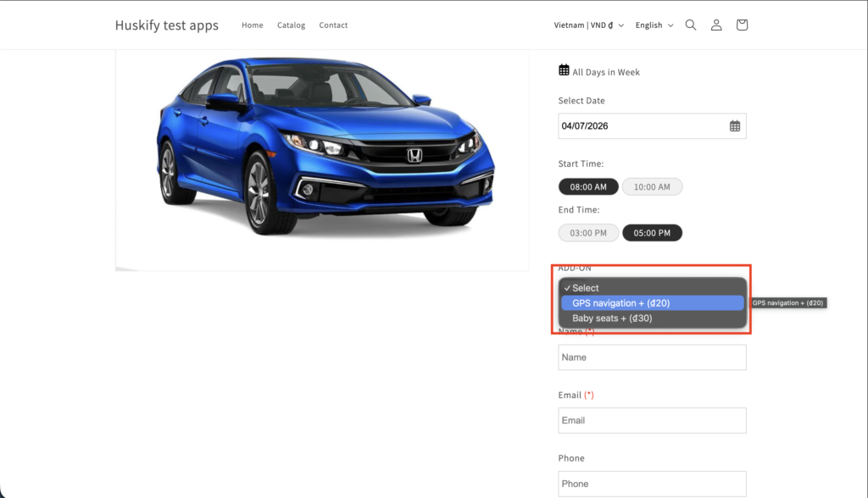Open the shopping cart icon
Image resolution: width=868 pixels, height=498 pixels.
click(x=742, y=25)
